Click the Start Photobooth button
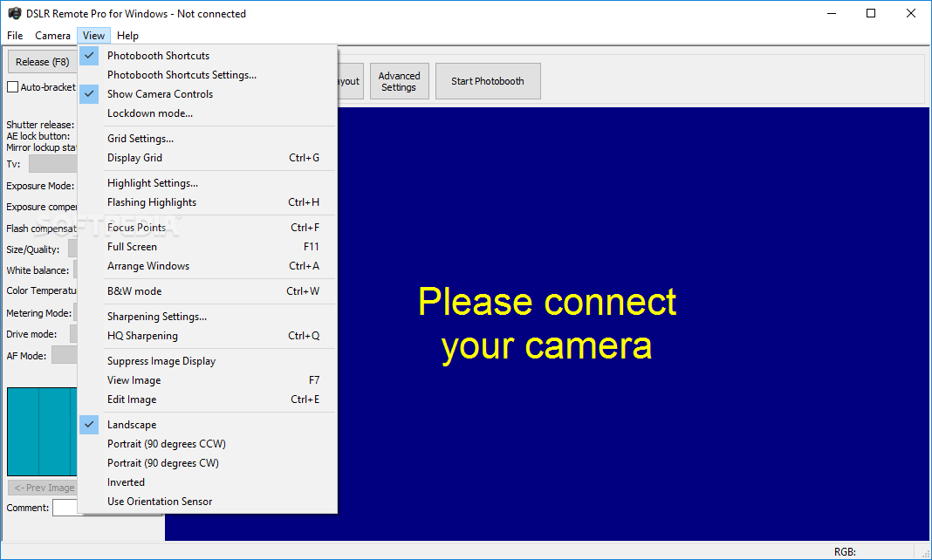Image resolution: width=932 pixels, height=560 pixels. click(x=488, y=81)
